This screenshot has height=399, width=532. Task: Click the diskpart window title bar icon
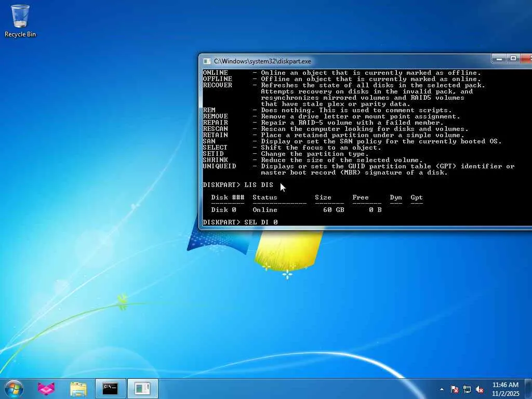pos(207,61)
